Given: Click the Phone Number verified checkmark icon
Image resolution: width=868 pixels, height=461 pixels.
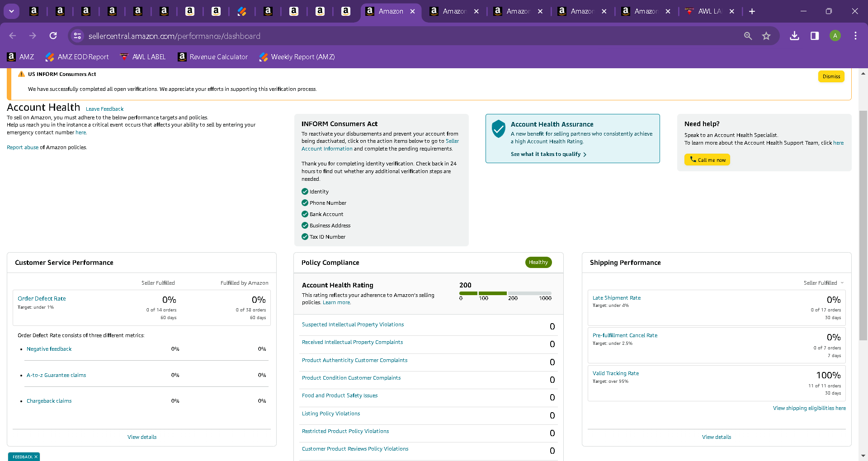Looking at the screenshot, I should click(305, 203).
